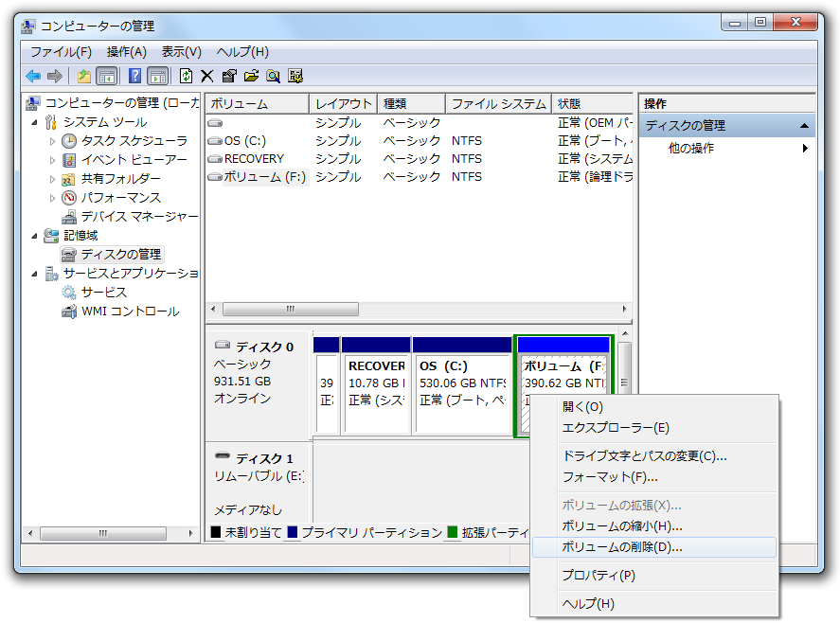Select the コンピューターの管理 root node

click(x=121, y=102)
